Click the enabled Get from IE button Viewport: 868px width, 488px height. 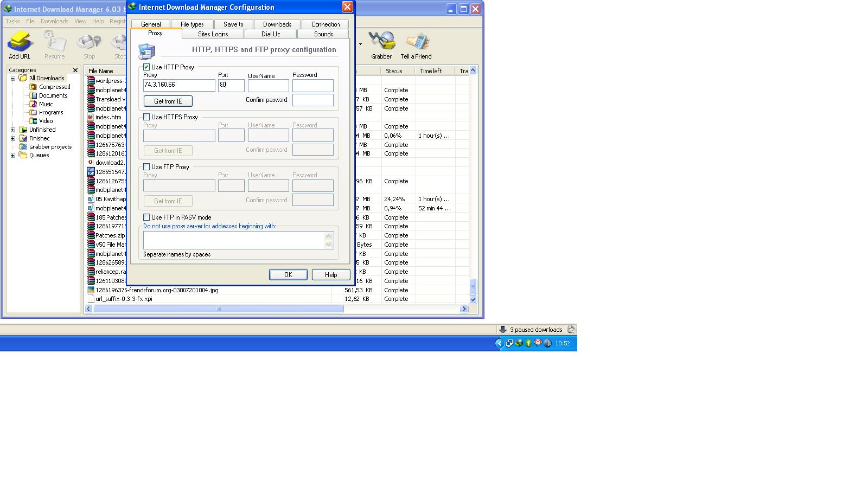(168, 101)
